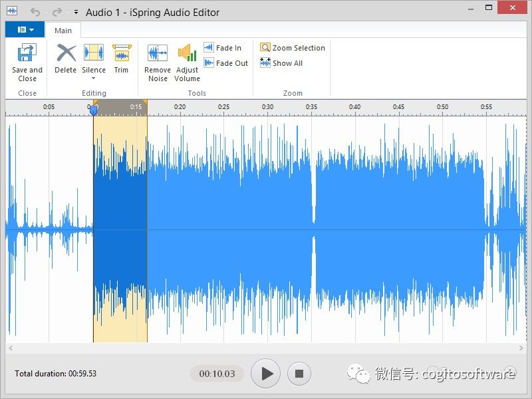Click the 0:30 mark on timeline ruler
The image size is (532, 399).
pos(267,107)
